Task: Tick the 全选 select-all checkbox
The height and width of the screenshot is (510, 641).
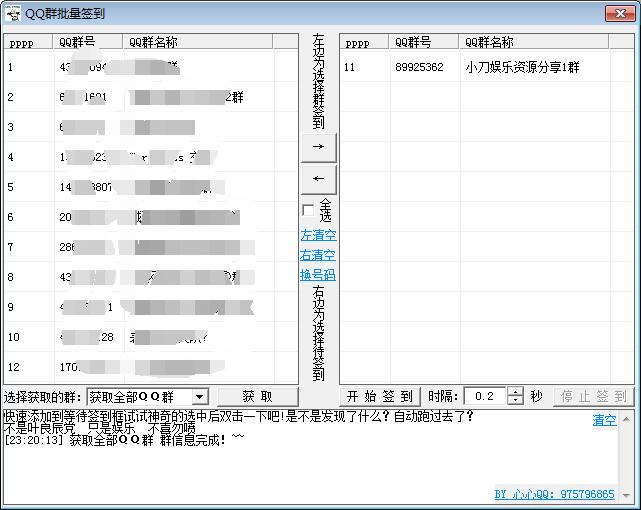Action: [308, 210]
